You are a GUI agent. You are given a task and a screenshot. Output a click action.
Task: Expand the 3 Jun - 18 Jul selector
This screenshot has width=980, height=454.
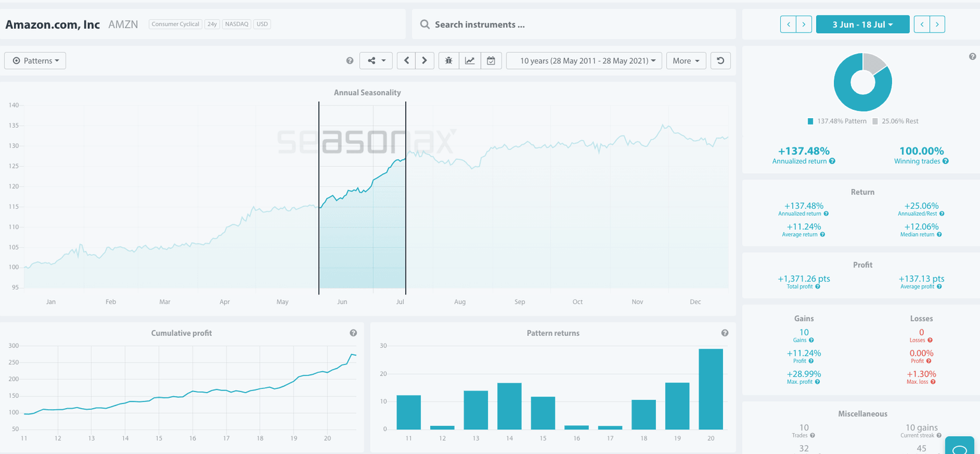tap(862, 24)
